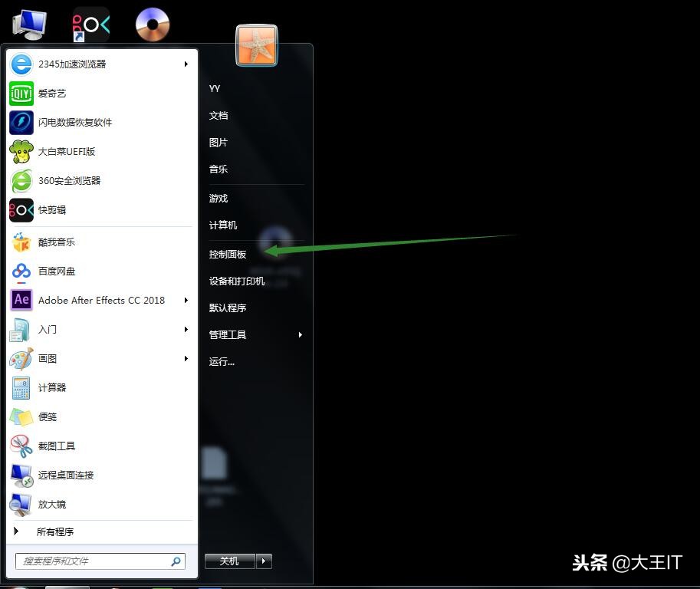Open the shutdown options dropdown arrow
The width and height of the screenshot is (700, 589).
coord(263,561)
